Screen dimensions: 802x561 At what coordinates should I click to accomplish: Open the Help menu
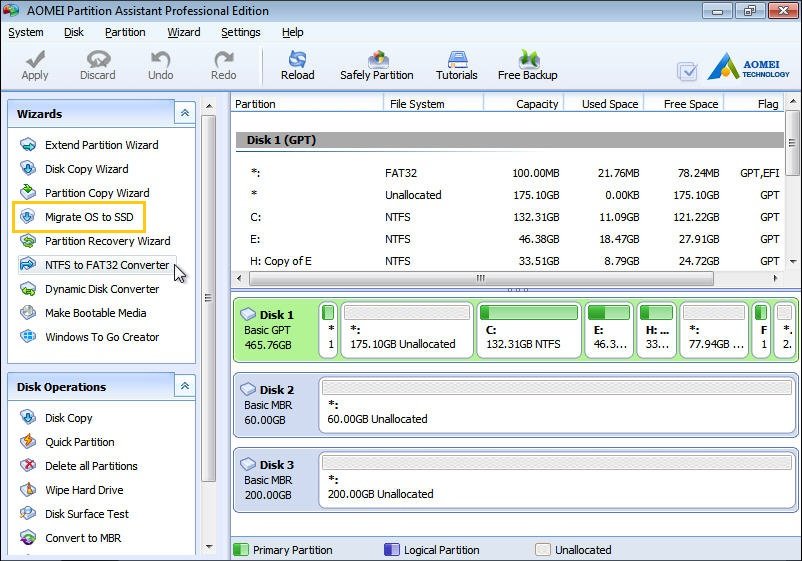click(293, 32)
